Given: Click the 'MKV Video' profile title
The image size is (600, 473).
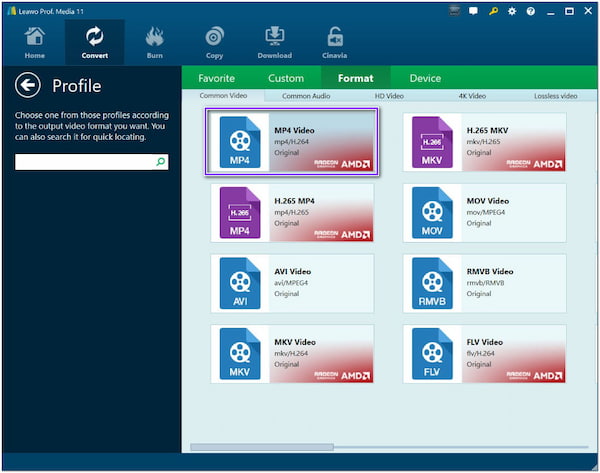Looking at the screenshot, I should pyautogui.click(x=295, y=342).
